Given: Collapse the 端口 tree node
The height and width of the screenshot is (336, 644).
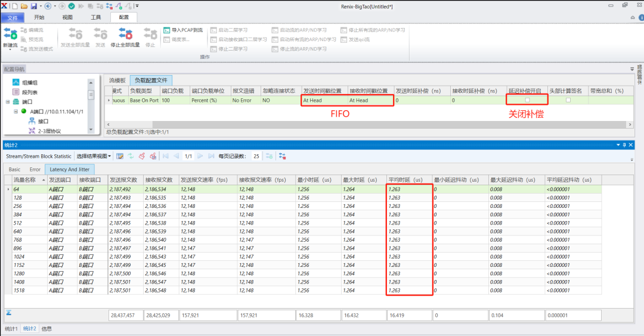Looking at the screenshot, I should click(8, 102).
